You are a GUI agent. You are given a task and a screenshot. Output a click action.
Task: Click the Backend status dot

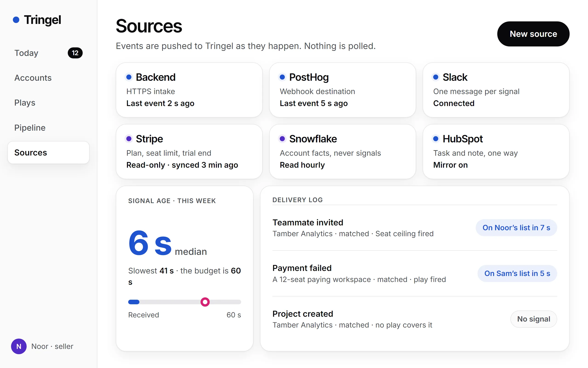click(129, 77)
